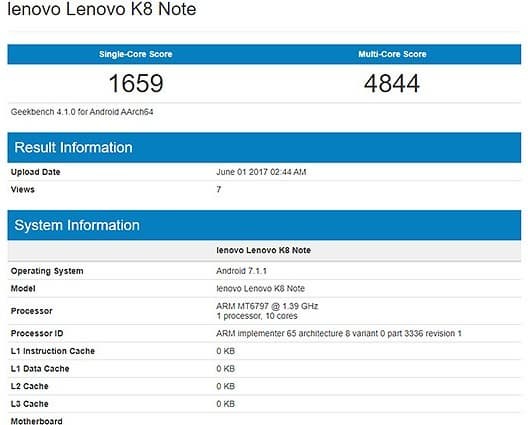Select the L1 Data Cache '0 KB' value
This screenshot has height=425, width=528.
click(226, 369)
